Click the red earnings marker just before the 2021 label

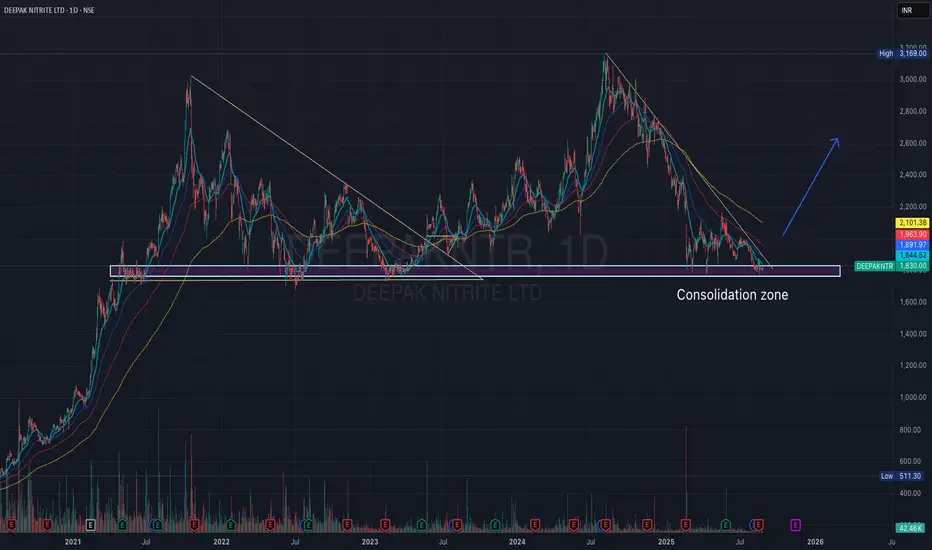[47, 525]
